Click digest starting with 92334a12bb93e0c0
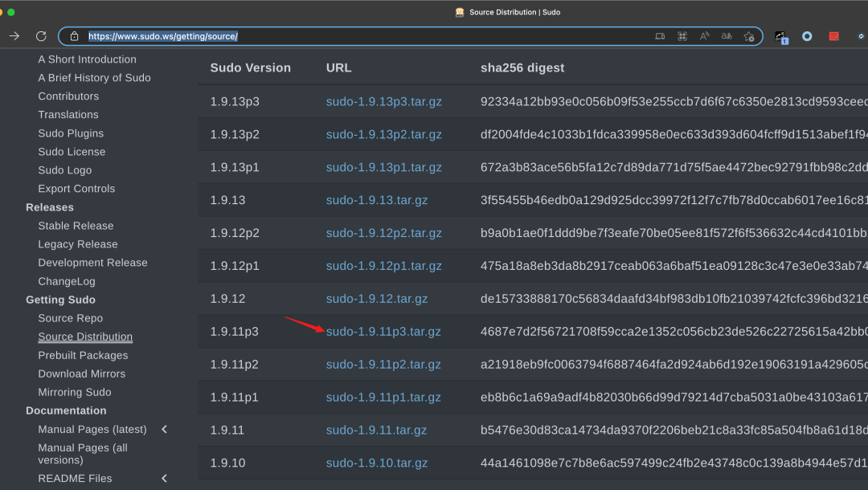The image size is (868, 490). click(x=674, y=102)
